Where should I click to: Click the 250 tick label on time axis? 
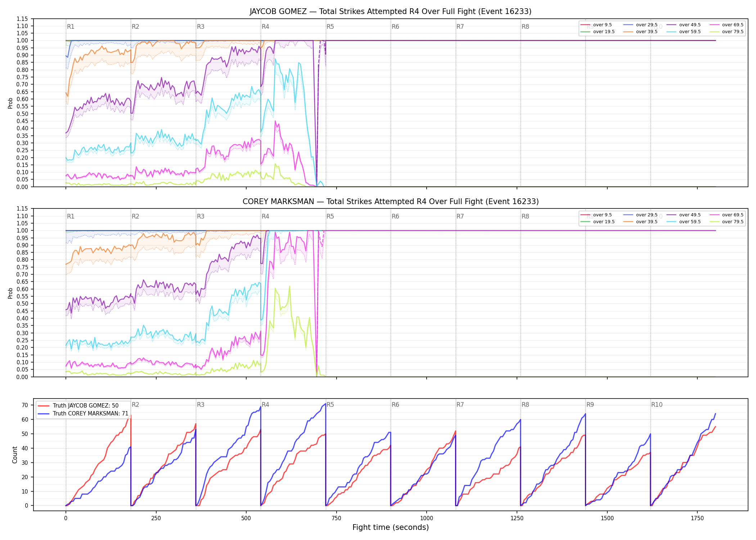click(156, 518)
